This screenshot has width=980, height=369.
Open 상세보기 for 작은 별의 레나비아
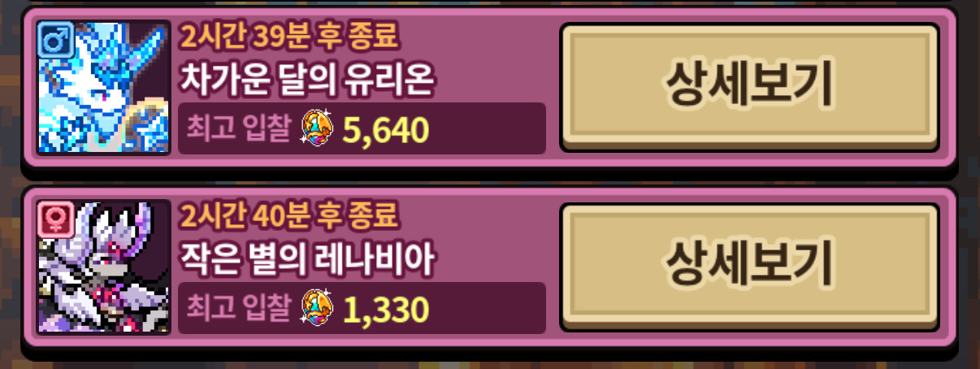click(x=750, y=263)
